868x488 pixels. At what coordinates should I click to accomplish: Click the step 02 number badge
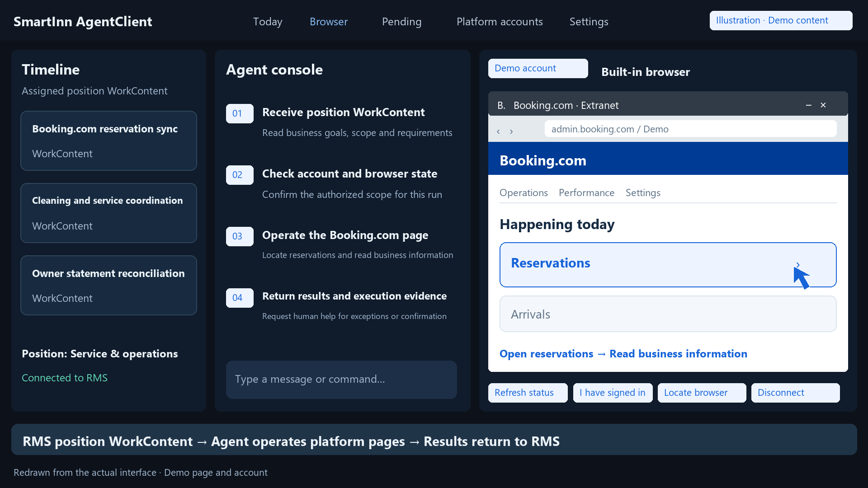tap(240, 175)
